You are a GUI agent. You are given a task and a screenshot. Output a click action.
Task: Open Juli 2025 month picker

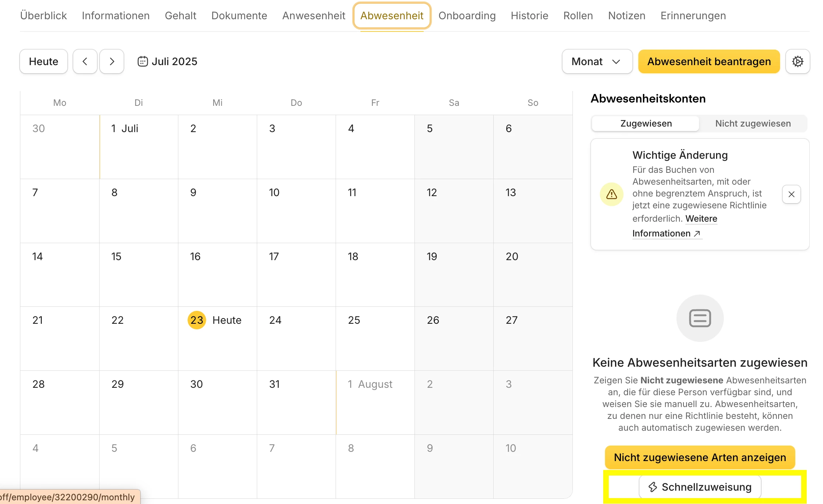174,61
